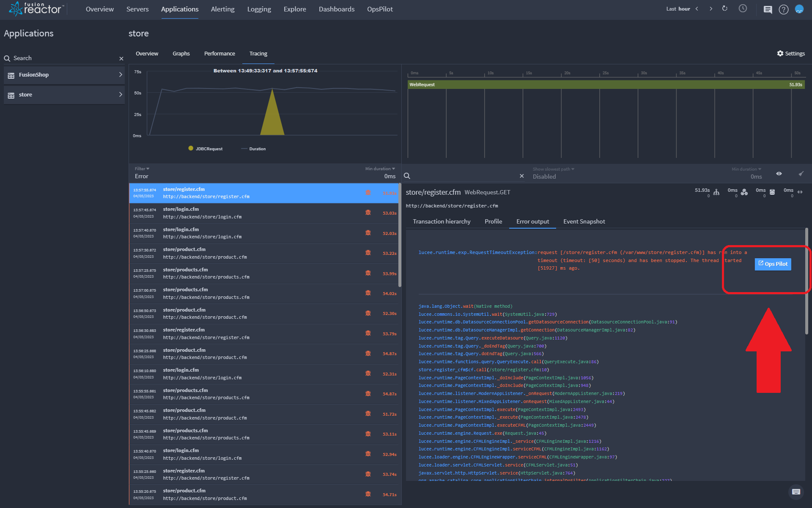Open Min duration dropdown above transaction list
The height and width of the screenshot is (508, 812).
tap(380, 173)
